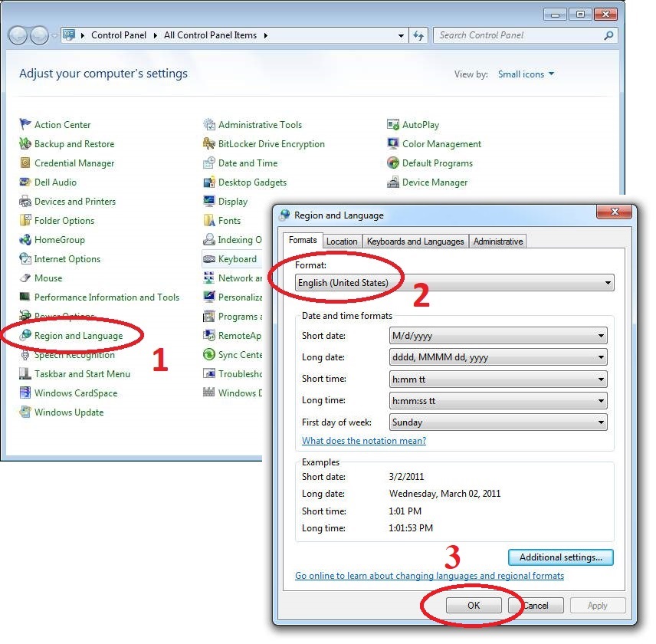The height and width of the screenshot is (644, 656).
Task: Open Programs and Features icon
Action: coord(208,317)
